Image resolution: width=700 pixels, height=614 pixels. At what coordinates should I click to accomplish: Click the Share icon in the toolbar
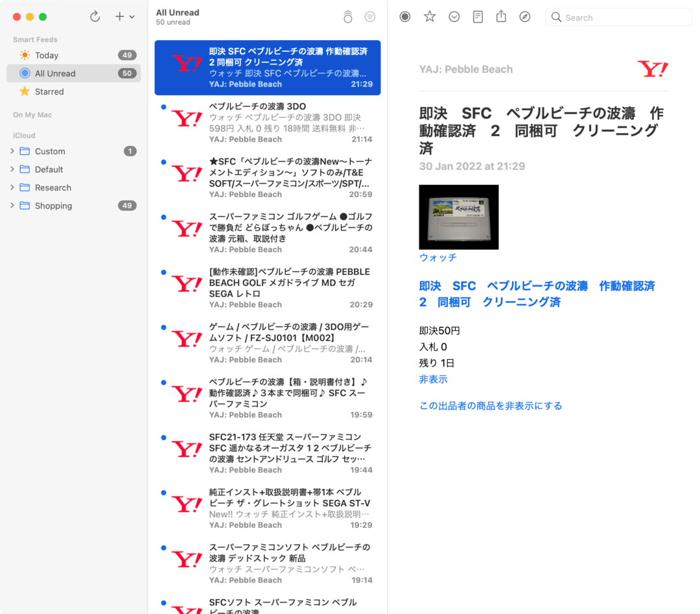(x=501, y=17)
